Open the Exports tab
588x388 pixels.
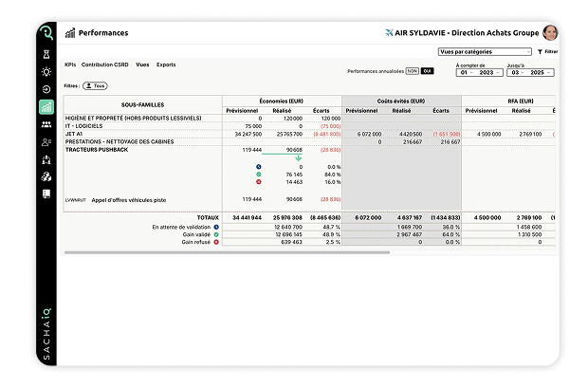pyautogui.click(x=166, y=65)
